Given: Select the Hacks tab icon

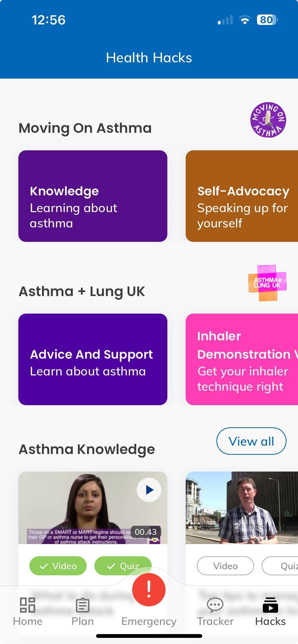Looking at the screenshot, I should pyautogui.click(x=270, y=605).
